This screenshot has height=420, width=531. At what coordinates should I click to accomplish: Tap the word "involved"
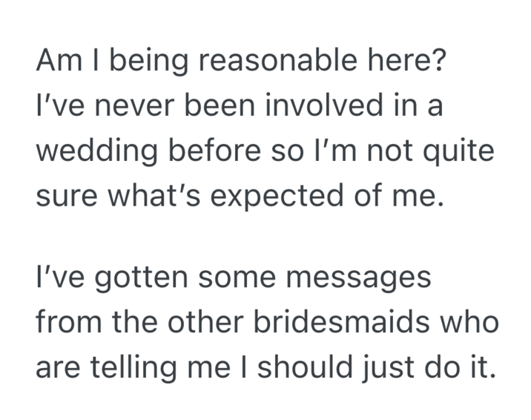[320, 108]
